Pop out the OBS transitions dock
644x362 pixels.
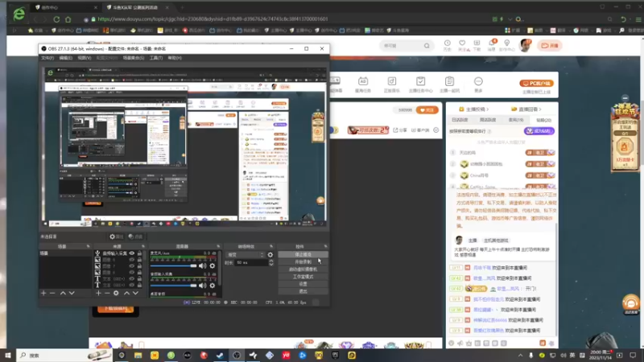(271, 246)
